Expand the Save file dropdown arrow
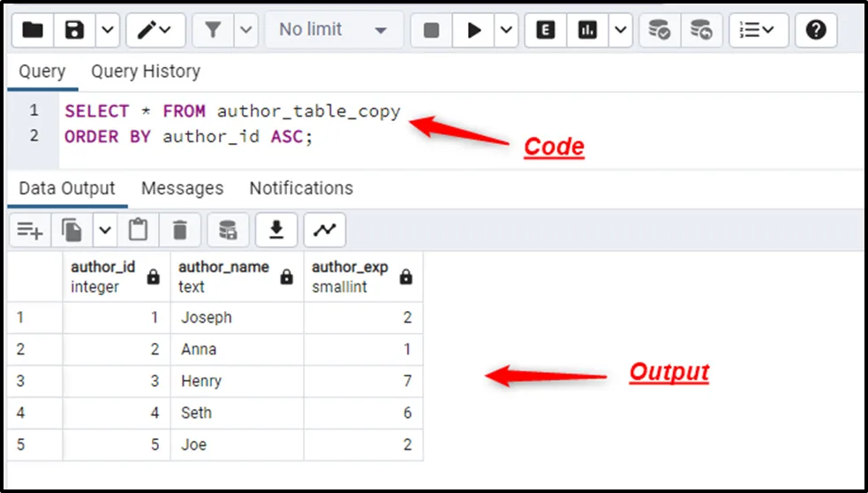Viewport: 868px width, 493px height. [107, 30]
